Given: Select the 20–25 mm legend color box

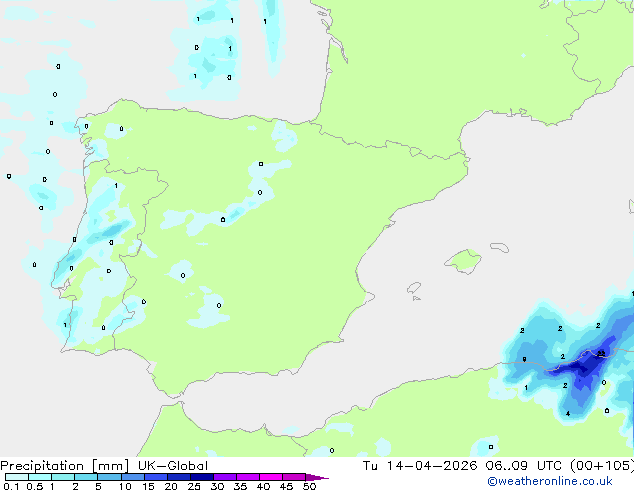Looking at the screenshot, I should (178, 477).
